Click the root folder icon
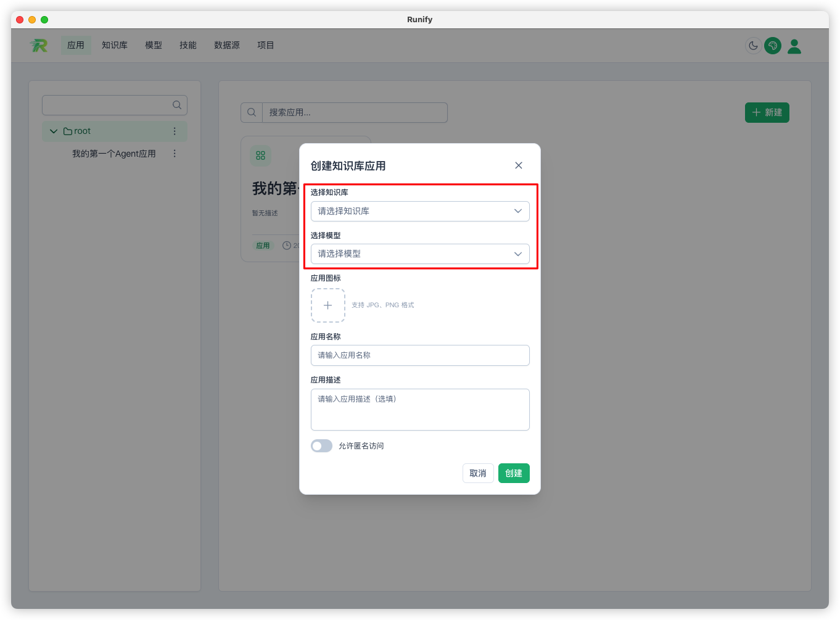840x620 pixels. [68, 131]
